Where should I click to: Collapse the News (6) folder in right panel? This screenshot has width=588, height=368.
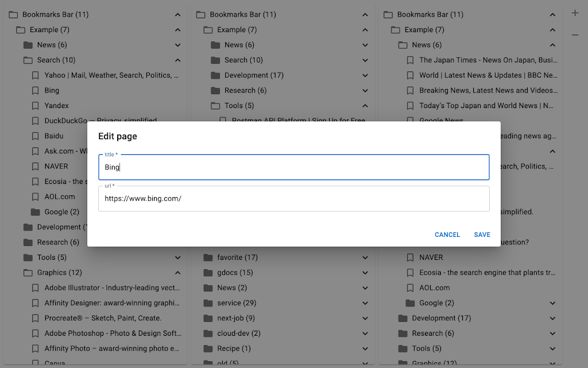pos(553,45)
